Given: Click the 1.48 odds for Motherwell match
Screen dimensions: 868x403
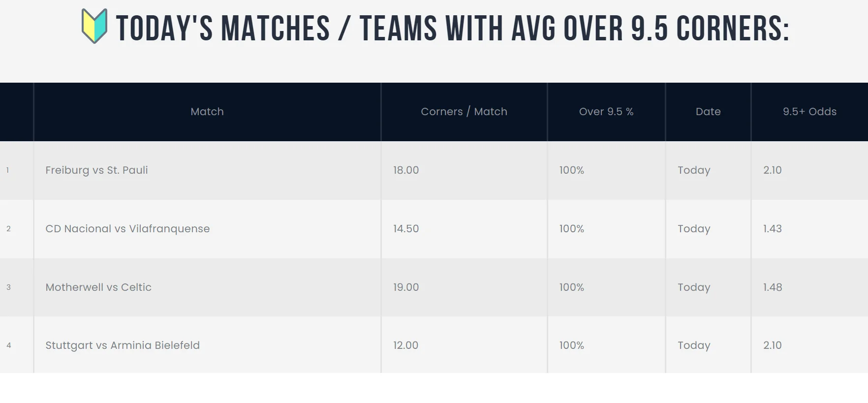Looking at the screenshot, I should tap(773, 287).
